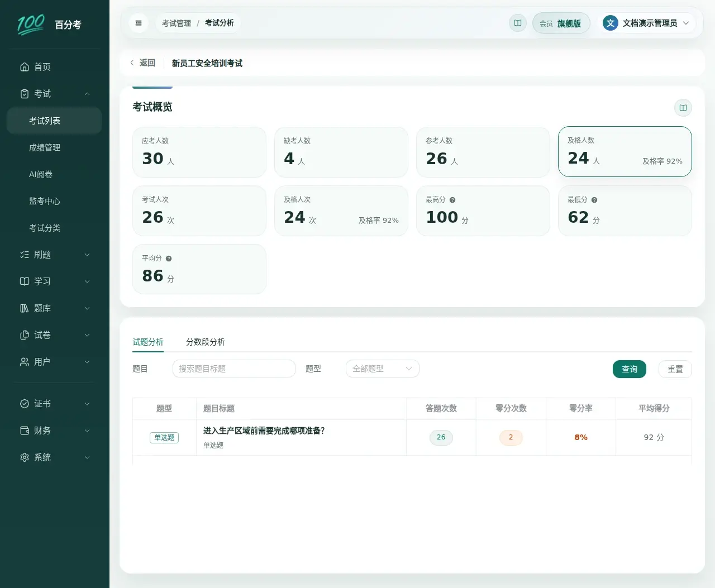Image resolution: width=715 pixels, height=588 pixels.
Task: Click the 试卷 papers icon
Action: 25,335
